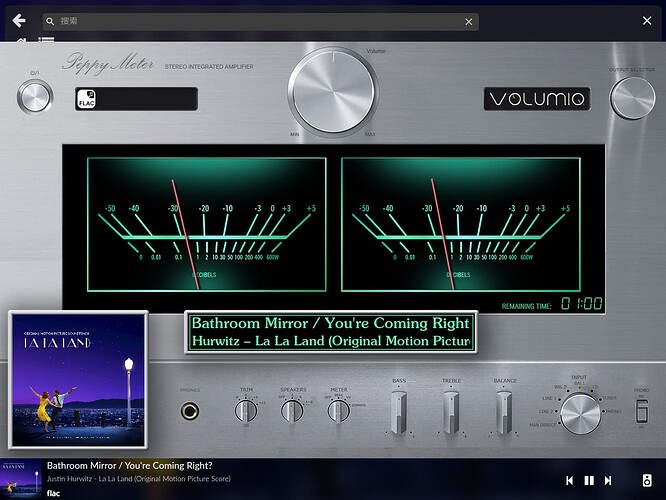Click the Input selector knob

[x=580, y=414]
